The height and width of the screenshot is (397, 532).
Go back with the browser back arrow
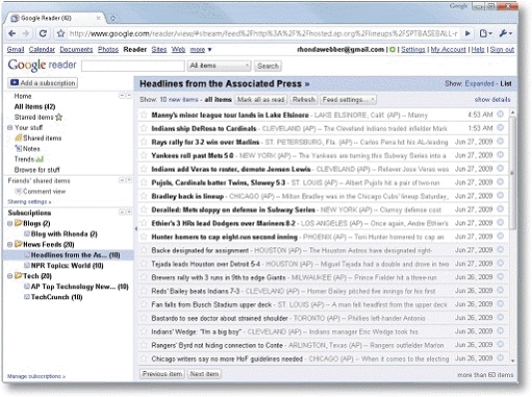tap(12, 33)
